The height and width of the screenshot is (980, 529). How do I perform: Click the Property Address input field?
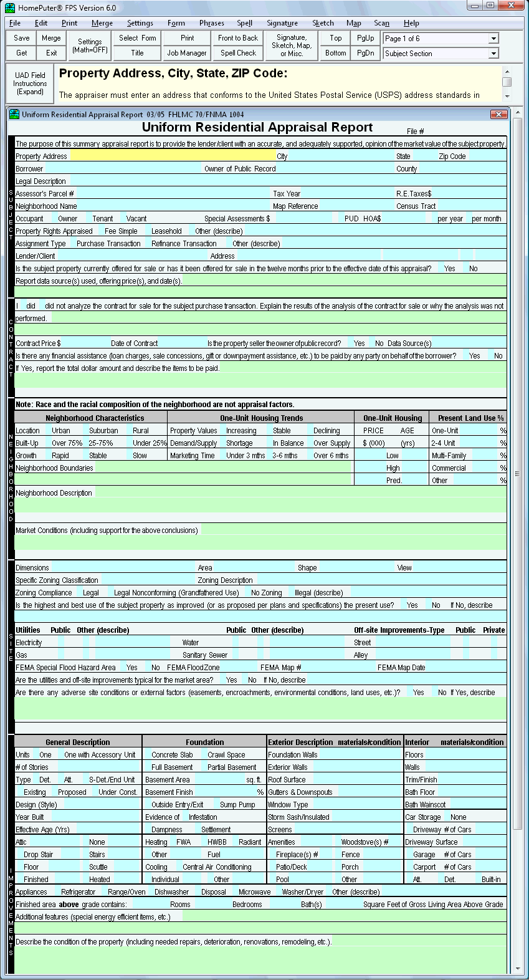click(173, 156)
